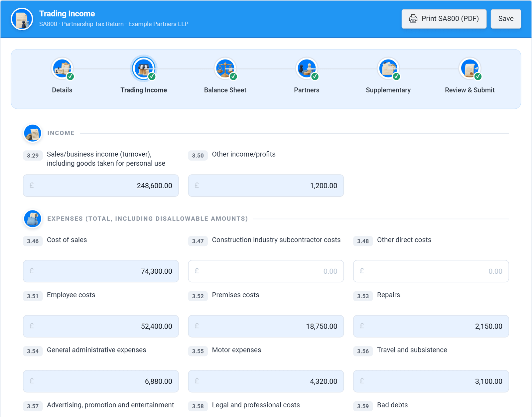Click the 3.50 box number badge

click(198, 155)
